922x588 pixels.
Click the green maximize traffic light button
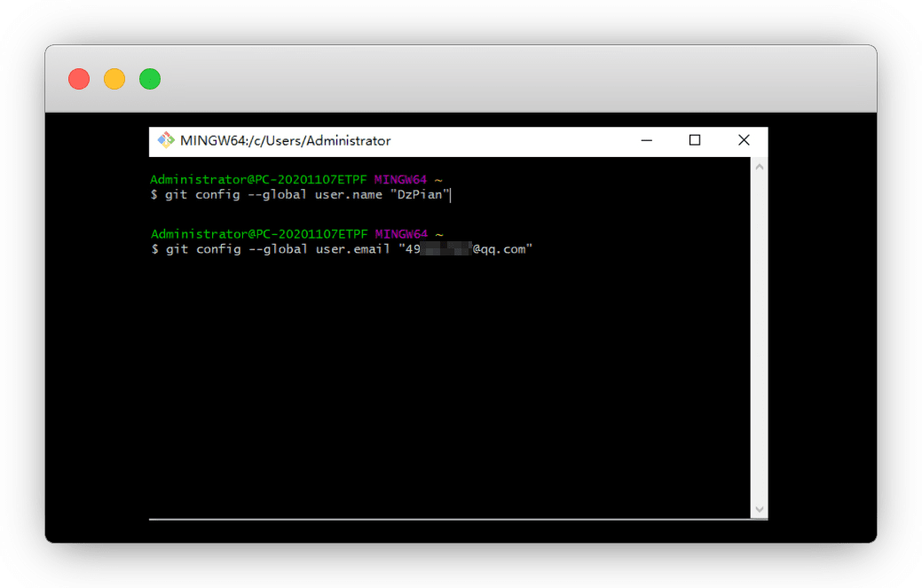pyautogui.click(x=150, y=79)
